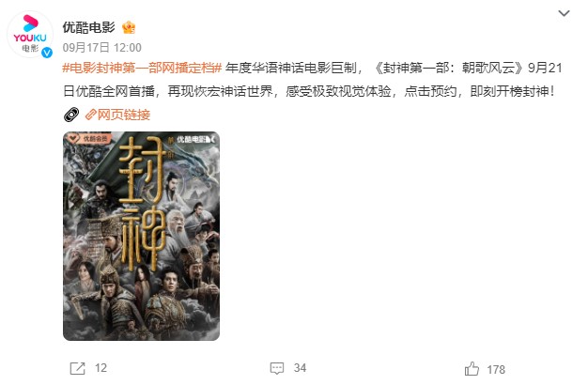588x385 pixels.
Task: Click the 优酷会员 tag on poster
Action: coord(89,139)
